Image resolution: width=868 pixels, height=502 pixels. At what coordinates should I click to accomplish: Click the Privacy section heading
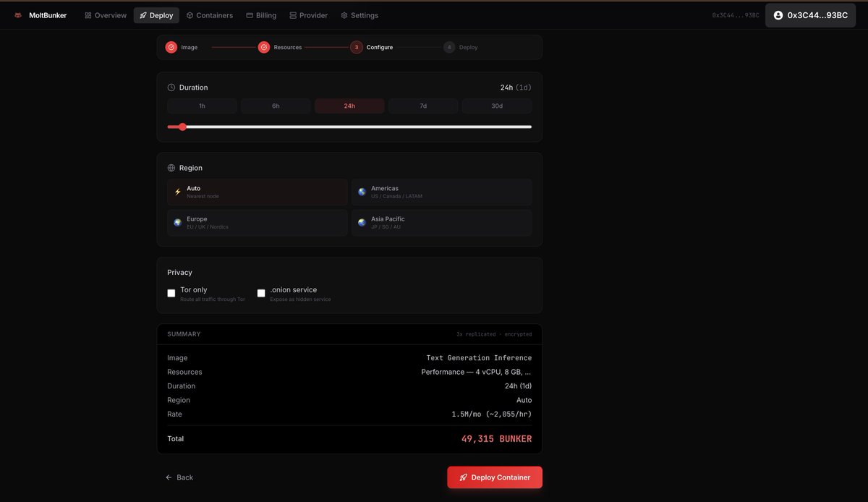click(x=179, y=273)
